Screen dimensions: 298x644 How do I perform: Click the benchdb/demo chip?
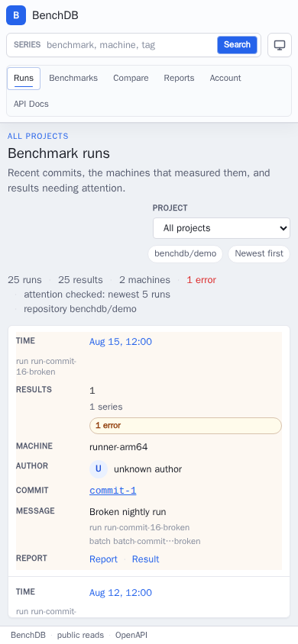click(186, 254)
